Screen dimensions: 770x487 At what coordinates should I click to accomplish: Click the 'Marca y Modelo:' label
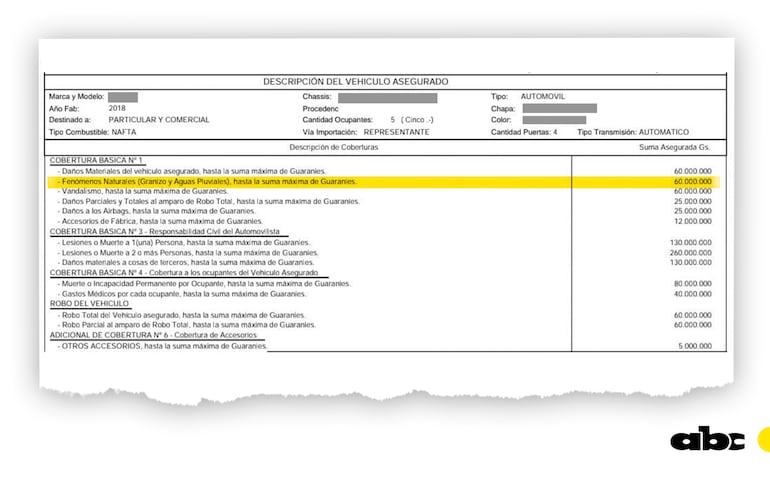(x=76, y=96)
